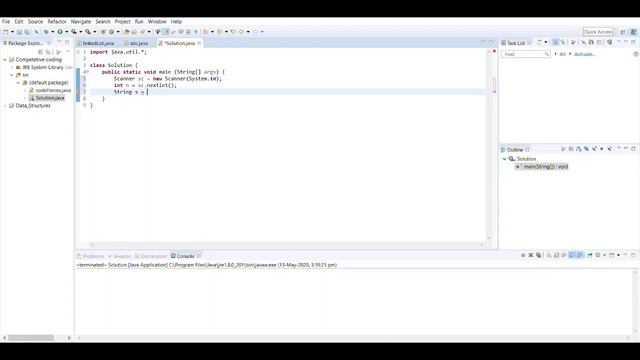The image size is (640, 360).
Task: Click the Save toolbar icon
Action: tap(19, 32)
